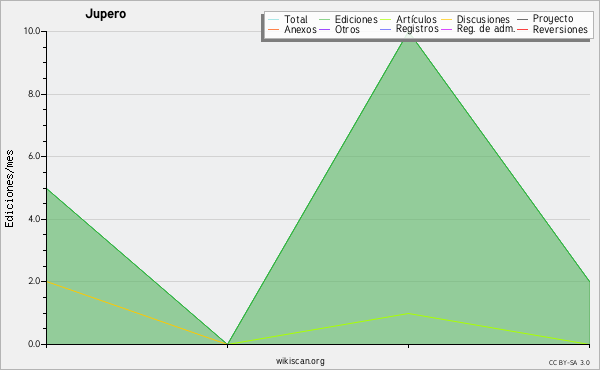The width and height of the screenshot is (600, 370).
Task: Click the 'wikiscan.org' caption
Action: point(300,361)
